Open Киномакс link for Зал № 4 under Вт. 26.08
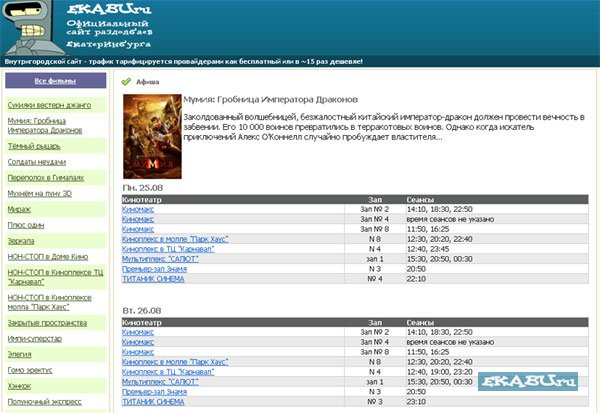600x413 pixels. (138, 342)
